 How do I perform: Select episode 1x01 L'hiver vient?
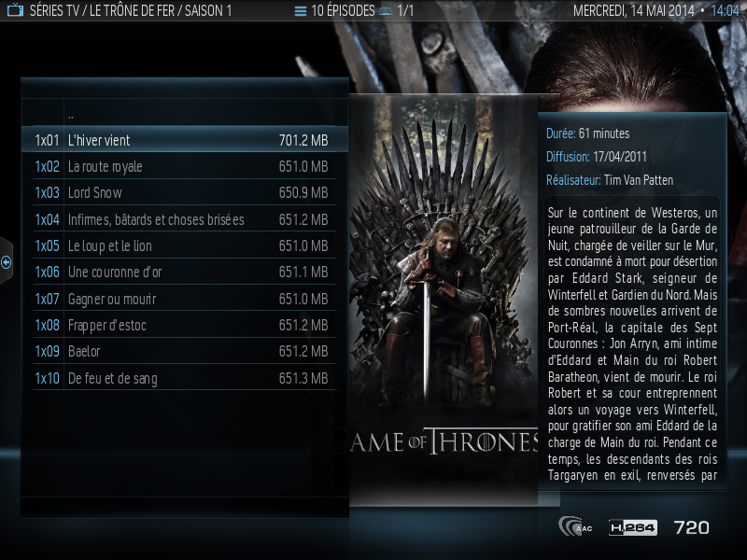[185, 140]
